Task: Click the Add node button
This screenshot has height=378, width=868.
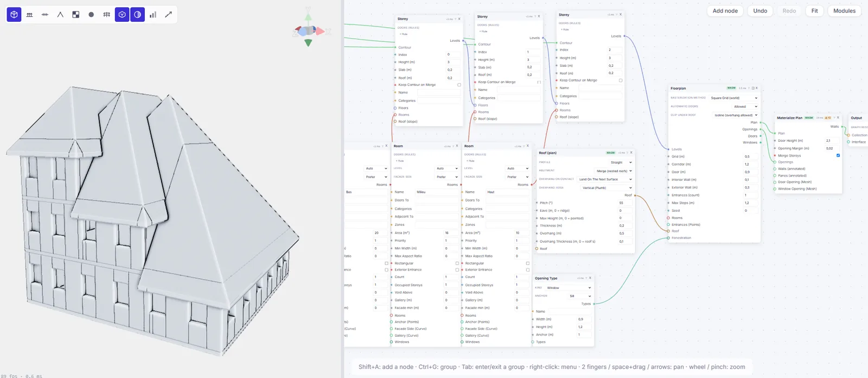Action: pos(725,11)
